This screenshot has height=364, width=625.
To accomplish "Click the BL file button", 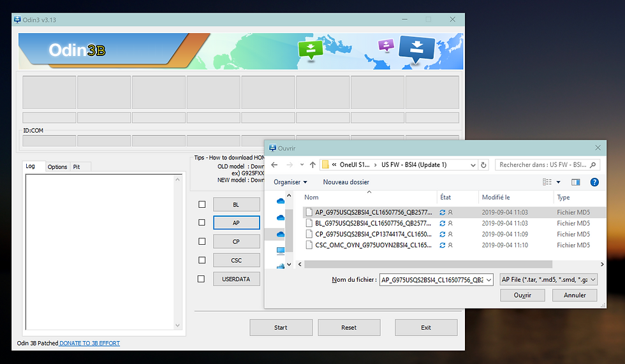I will 237,204.
